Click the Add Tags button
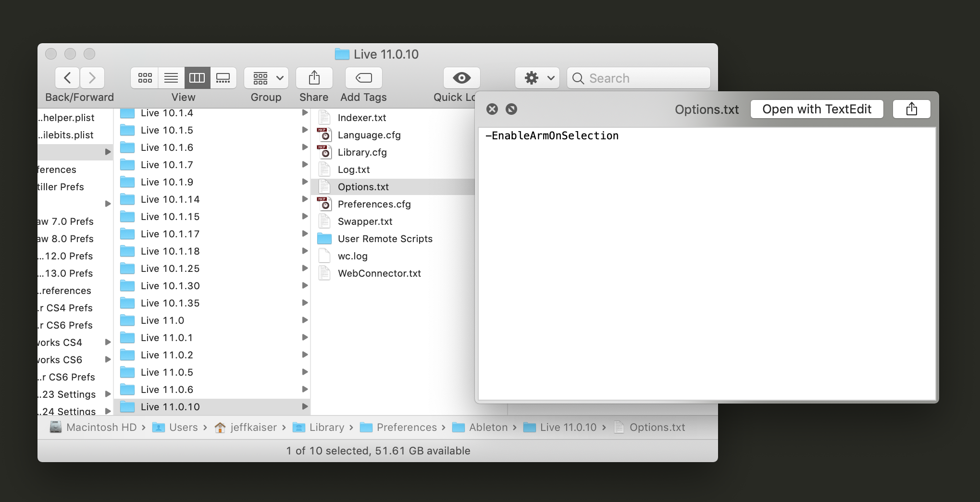 click(364, 78)
